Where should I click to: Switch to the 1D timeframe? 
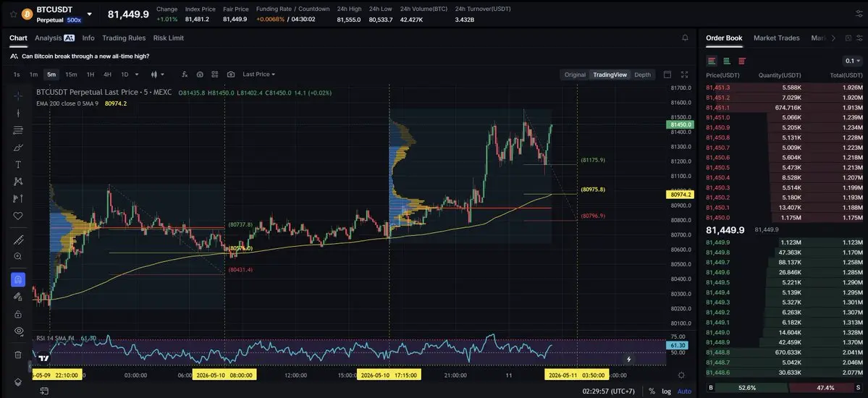pos(125,75)
